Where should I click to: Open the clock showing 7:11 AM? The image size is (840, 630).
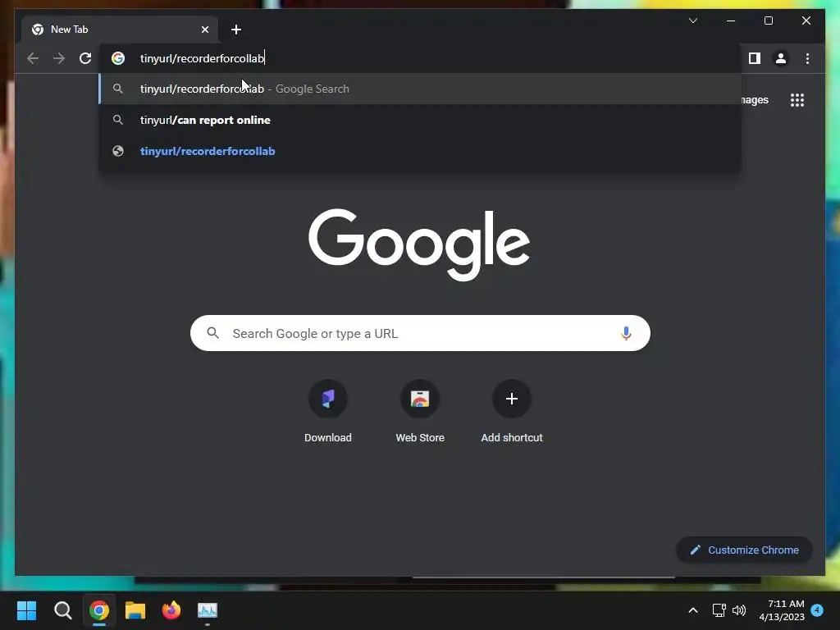(782, 610)
